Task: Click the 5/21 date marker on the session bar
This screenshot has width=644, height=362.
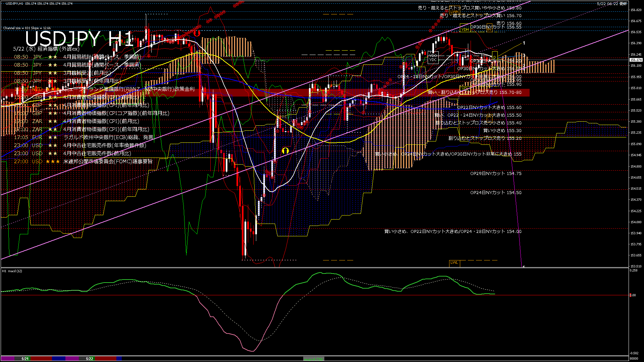Action: point(25,359)
